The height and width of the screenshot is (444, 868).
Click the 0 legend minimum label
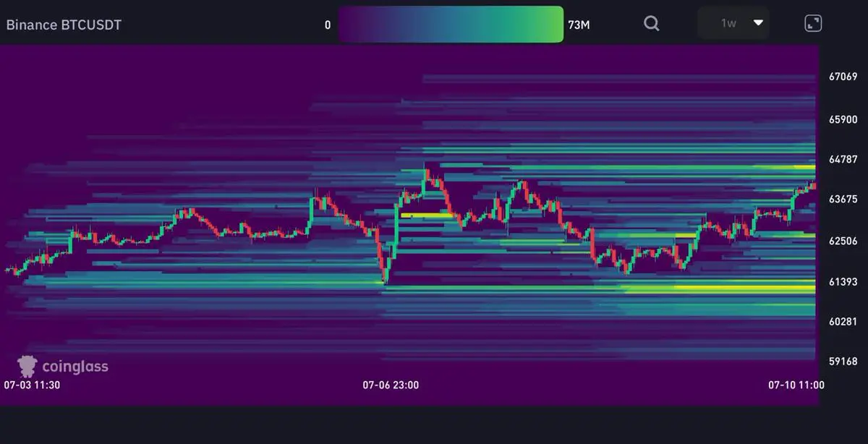[328, 25]
